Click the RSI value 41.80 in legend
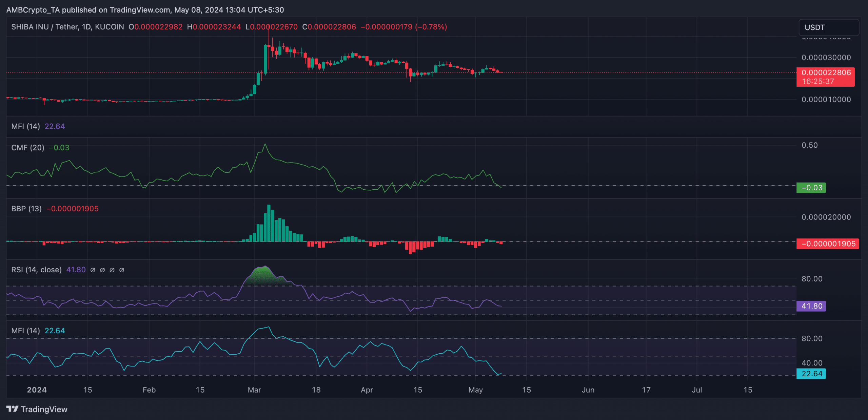 pos(76,270)
